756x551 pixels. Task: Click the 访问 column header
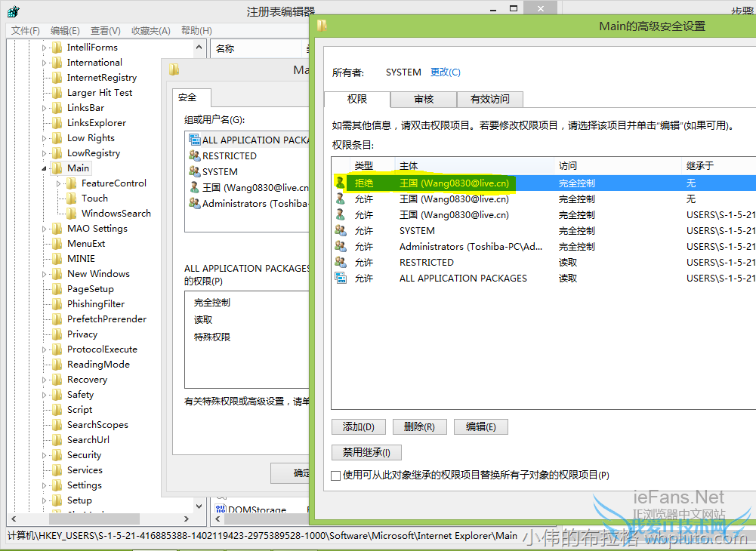[x=618, y=166]
